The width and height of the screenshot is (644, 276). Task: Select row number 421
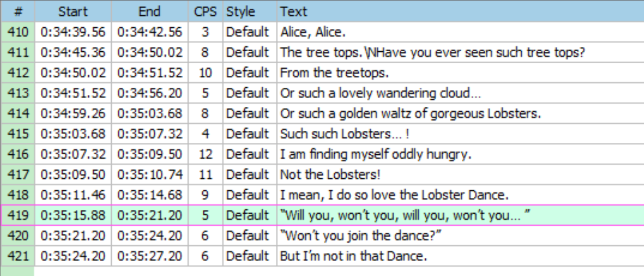(18, 256)
